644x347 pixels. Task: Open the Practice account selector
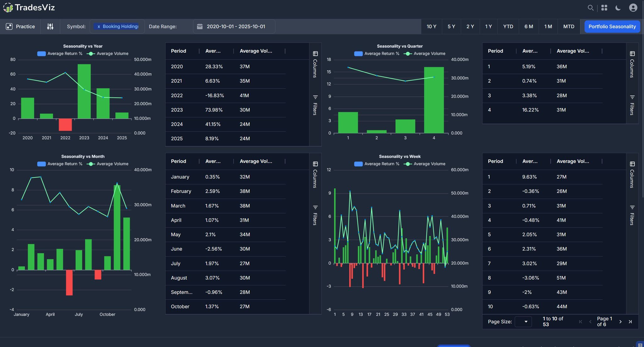[x=20, y=26]
